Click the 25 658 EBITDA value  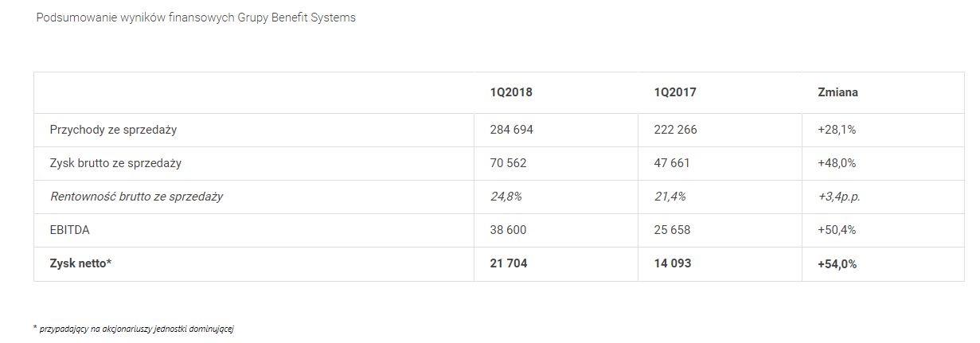673,230
